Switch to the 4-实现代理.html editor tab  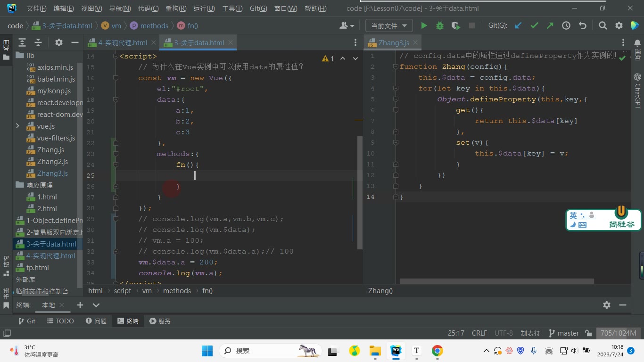click(x=122, y=42)
